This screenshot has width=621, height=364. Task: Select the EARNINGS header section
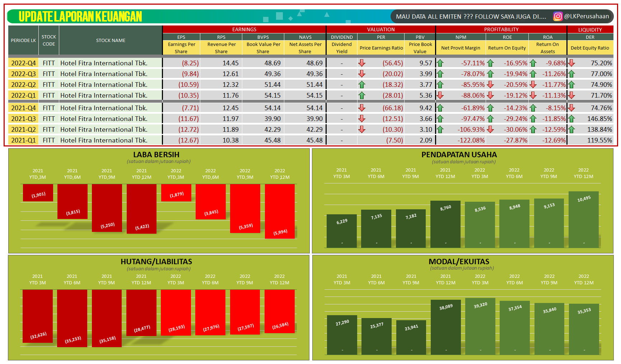[244, 29]
